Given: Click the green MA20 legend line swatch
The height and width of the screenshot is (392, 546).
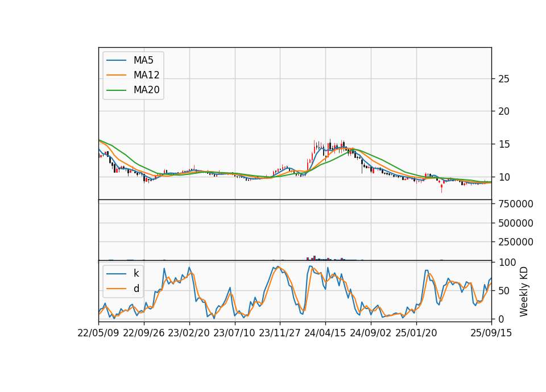Looking at the screenshot, I should pos(116,90).
